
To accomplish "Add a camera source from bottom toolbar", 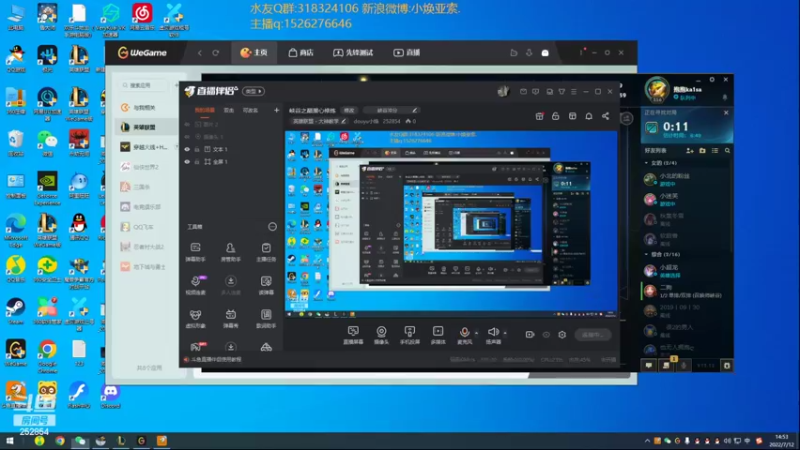I will (x=381, y=335).
